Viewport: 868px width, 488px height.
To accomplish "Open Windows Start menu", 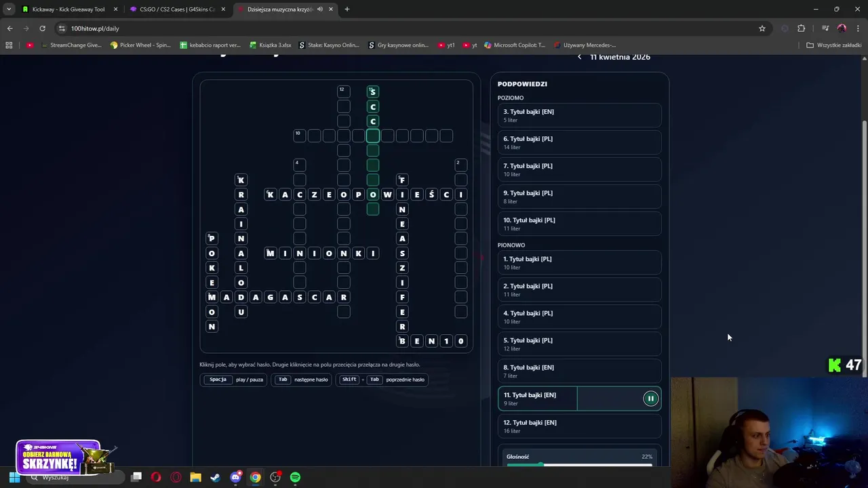I will 14,477.
